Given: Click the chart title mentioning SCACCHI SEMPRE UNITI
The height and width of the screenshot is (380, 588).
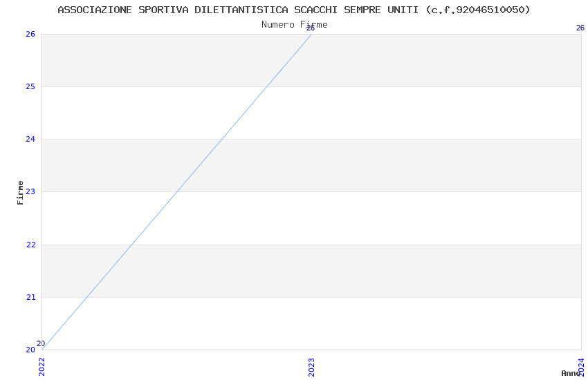Looking at the screenshot, I should tap(294, 10).
